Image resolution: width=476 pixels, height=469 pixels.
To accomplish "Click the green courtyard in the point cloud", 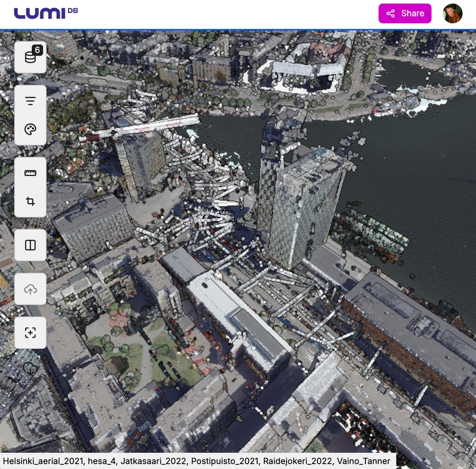I will [x=169, y=355].
